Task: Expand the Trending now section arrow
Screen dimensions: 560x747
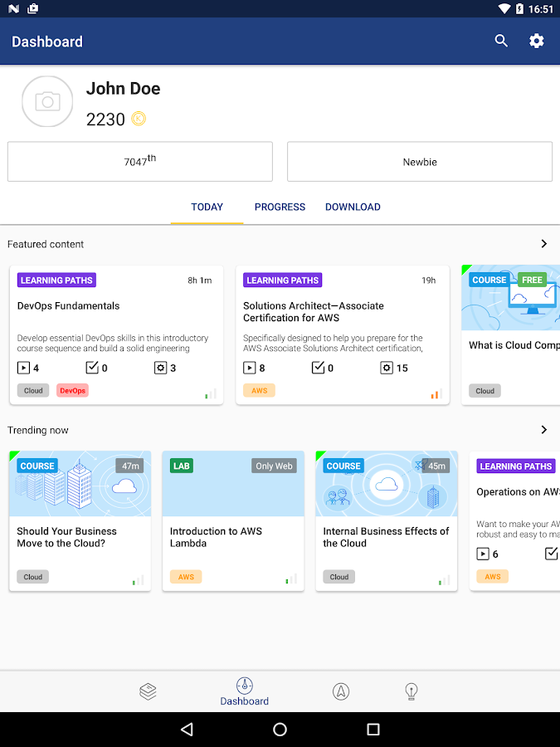Action: (543, 430)
